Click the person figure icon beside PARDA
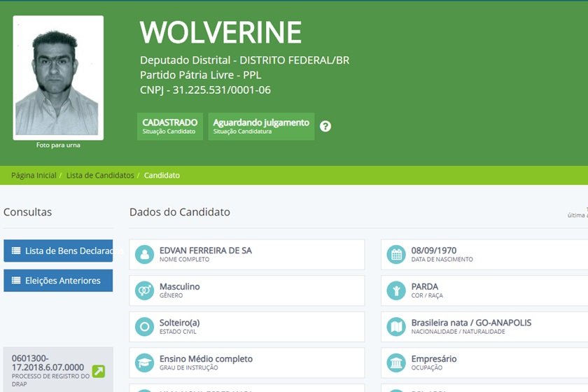 (396, 290)
